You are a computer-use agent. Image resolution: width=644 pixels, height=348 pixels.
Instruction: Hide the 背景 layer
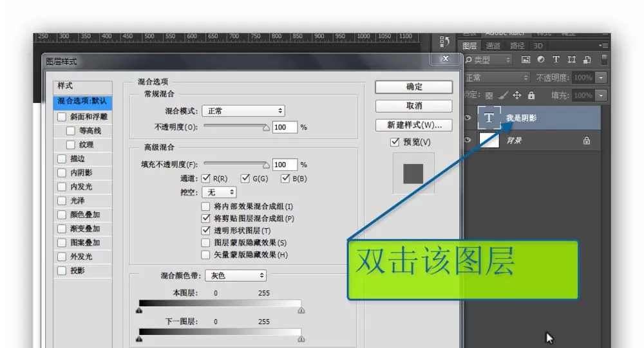click(468, 140)
